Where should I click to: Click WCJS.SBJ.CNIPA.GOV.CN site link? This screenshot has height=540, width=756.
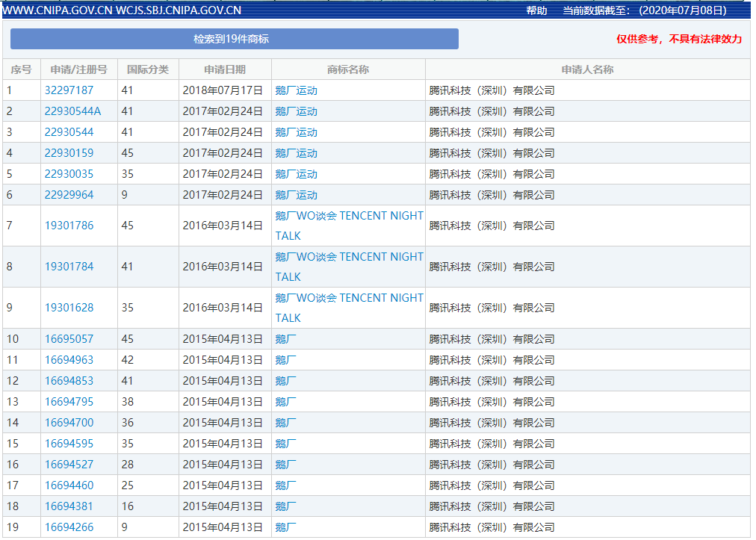point(179,10)
